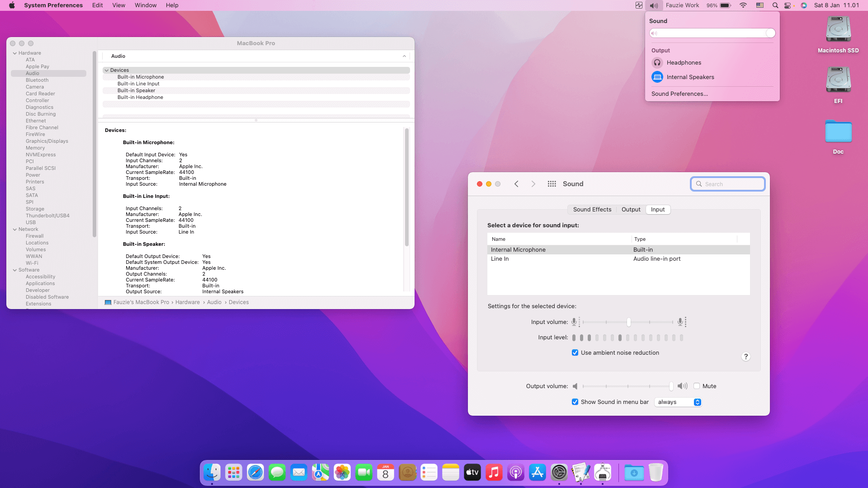The height and width of the screenshot is (488, 868).
Task: Click System Preferences icon in Dock
Action: click(x=559, y=473)
